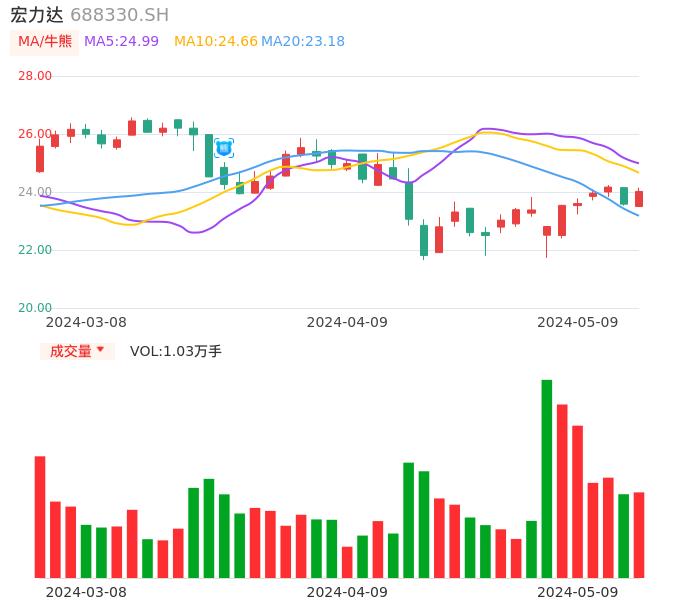
Task: Click the red arrow beside 成交量
Action: pos(100,350)
